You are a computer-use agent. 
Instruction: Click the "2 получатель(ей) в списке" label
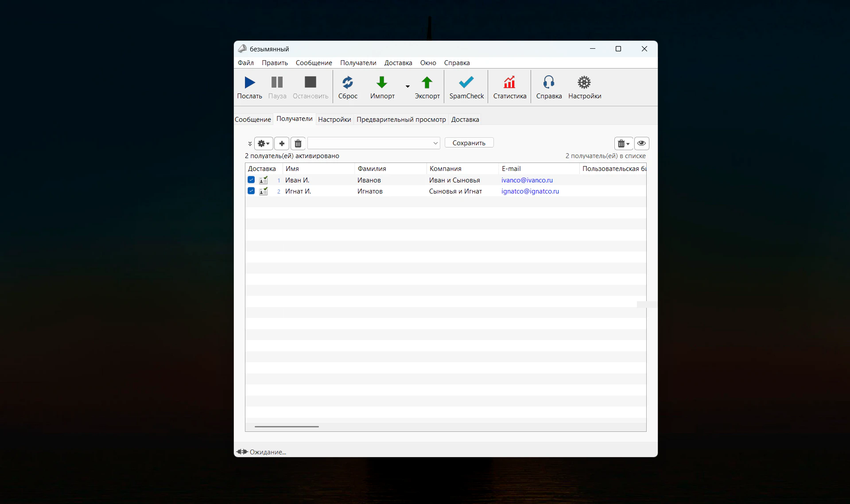click(x=605, y=156)
